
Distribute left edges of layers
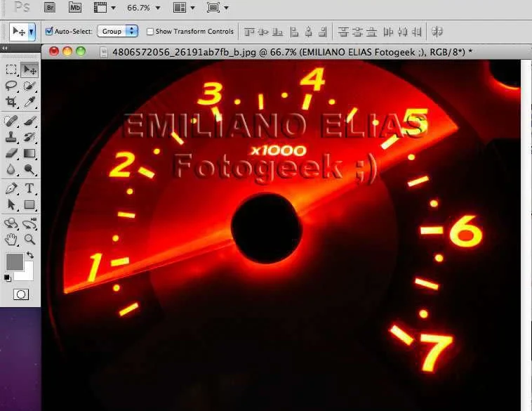[x=388, y=32]
